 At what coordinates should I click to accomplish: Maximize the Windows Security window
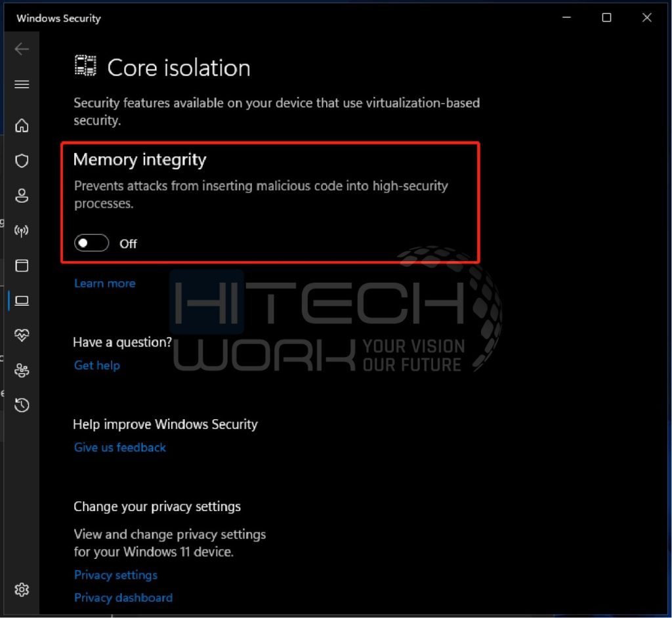point(606,18)
